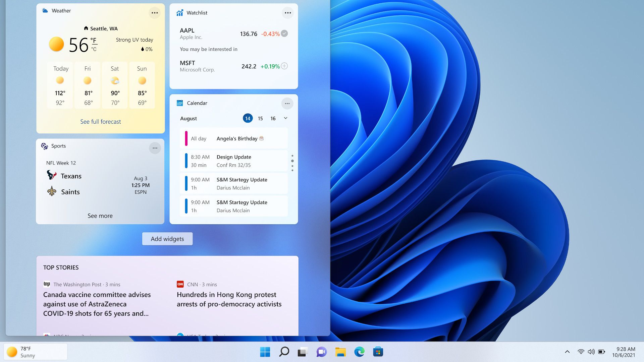Viewport: 644px width, 362px height.
Task: Click the Add widgets button
Action: [x=167, y=239]
